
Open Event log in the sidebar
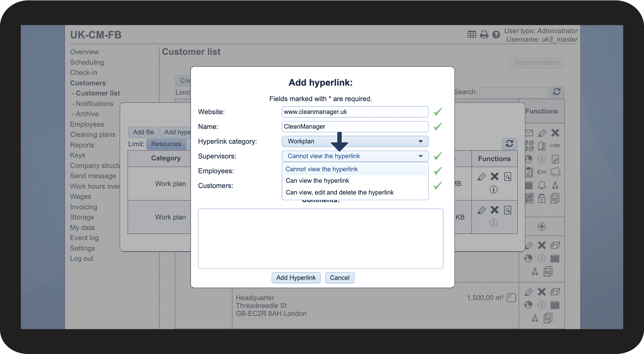84,238
